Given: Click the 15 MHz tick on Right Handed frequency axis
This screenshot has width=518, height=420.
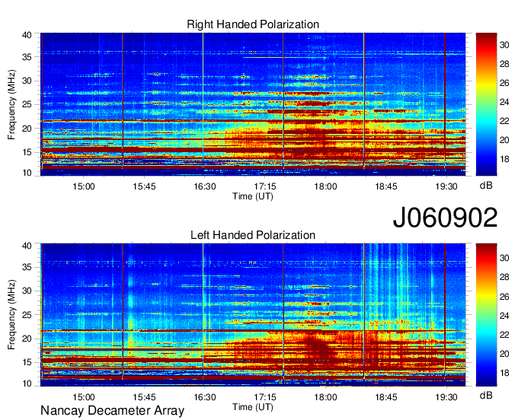Looking at the screenshot, I should (27, 152).
